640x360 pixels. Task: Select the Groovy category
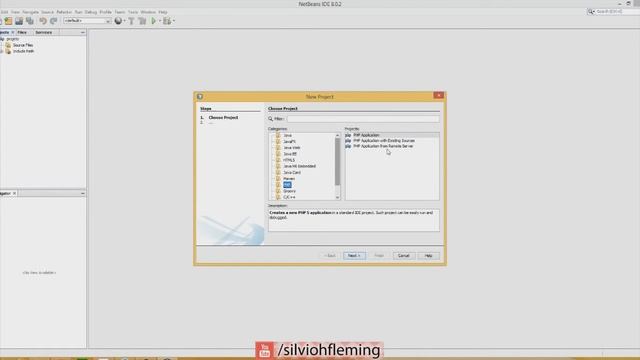(289, 191)
